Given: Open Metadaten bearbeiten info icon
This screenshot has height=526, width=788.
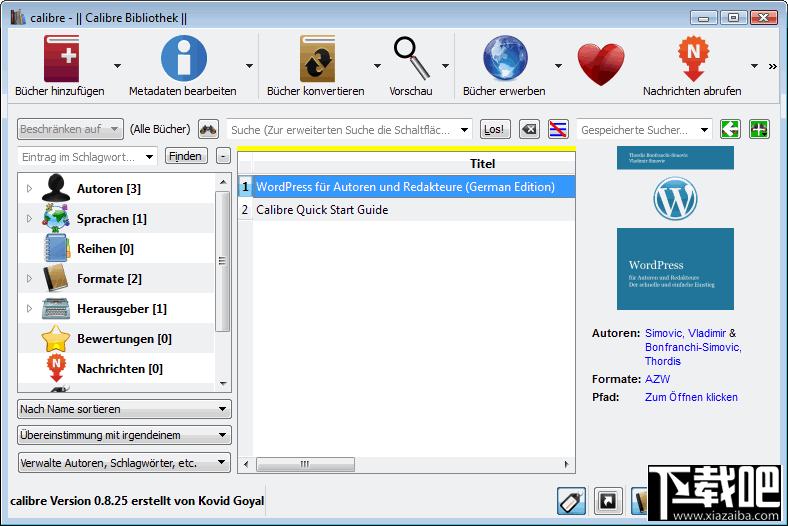Looking at the screenshot, I should coord(183,58).
